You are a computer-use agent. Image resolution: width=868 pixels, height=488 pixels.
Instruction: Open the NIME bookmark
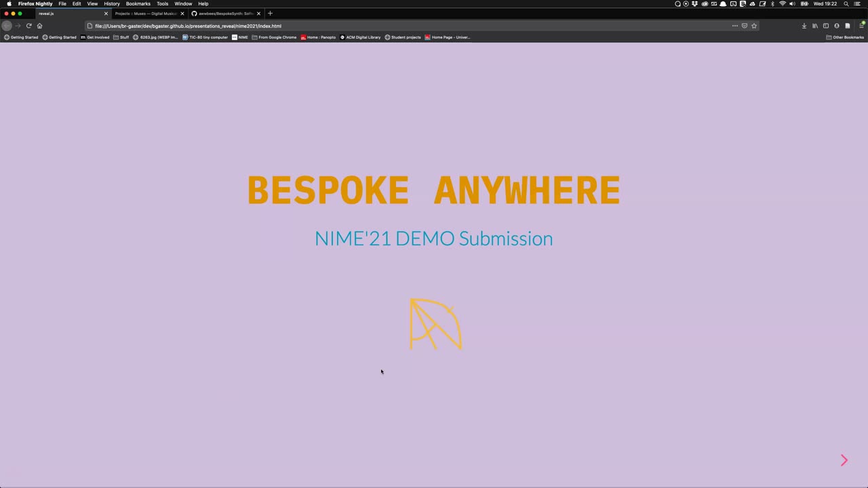pos(240,37)
